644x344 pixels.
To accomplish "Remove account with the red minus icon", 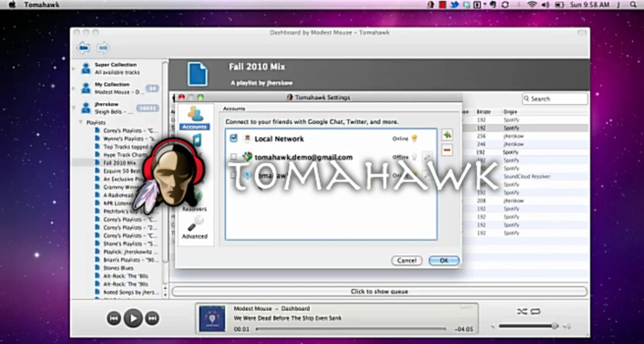I will [447, 150].
